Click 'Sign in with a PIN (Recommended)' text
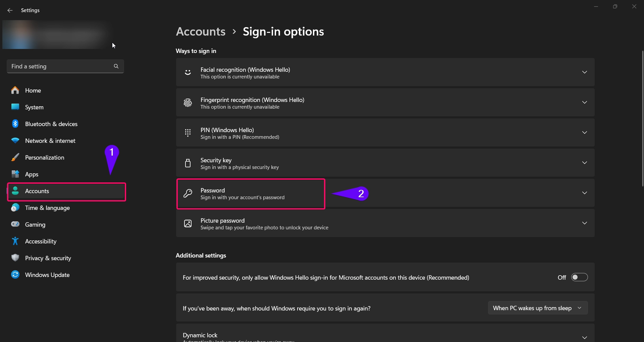Screen dimensions: 644x342 click(x=240, y=137)
